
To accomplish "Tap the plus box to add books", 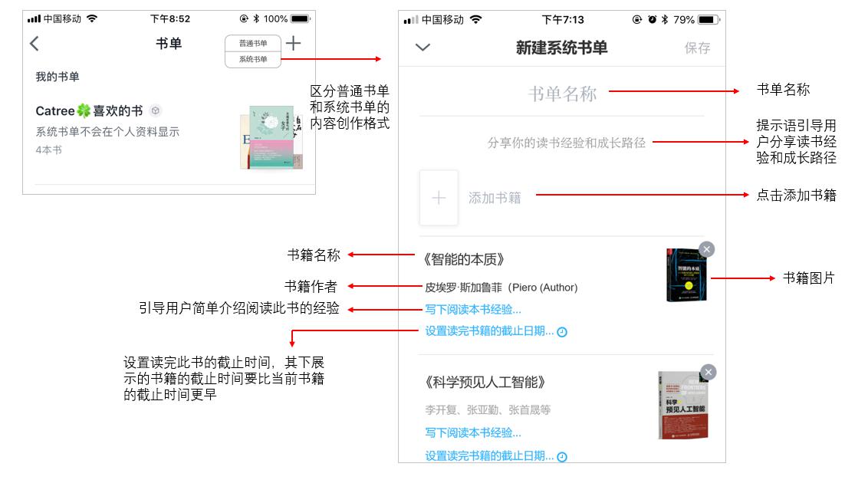I will 439,198.
